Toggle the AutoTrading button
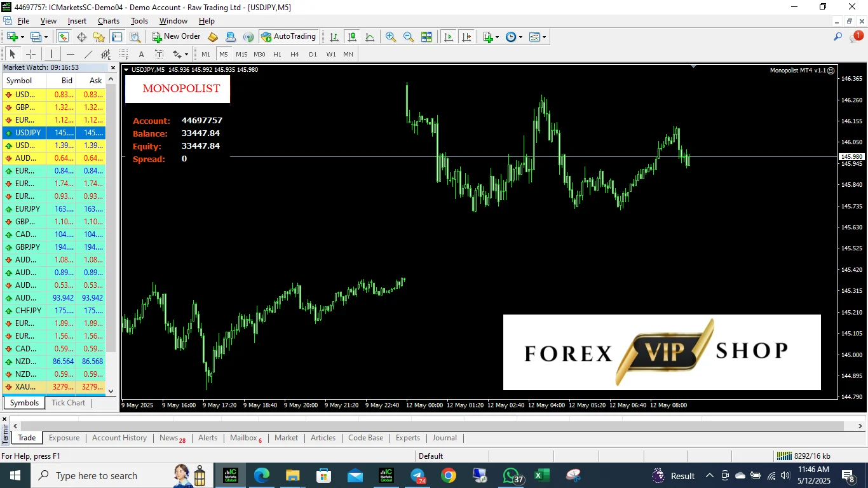Screen dimensions: 868x488 288,37
